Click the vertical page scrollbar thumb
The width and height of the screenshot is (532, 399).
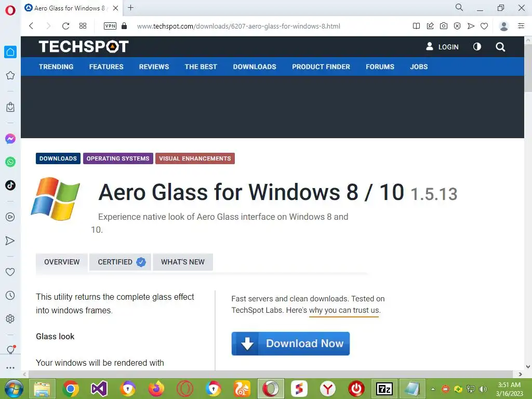click(x=528, y=67)
